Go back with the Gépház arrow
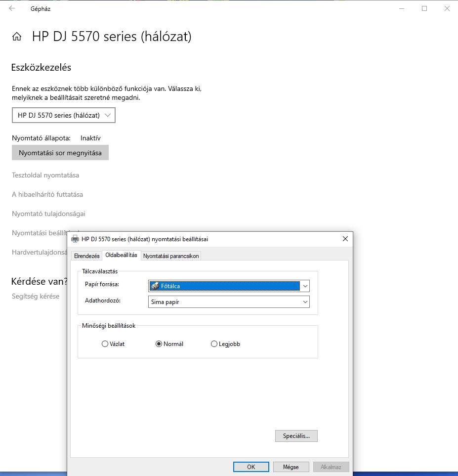458x476 pixels. (12, 8)
